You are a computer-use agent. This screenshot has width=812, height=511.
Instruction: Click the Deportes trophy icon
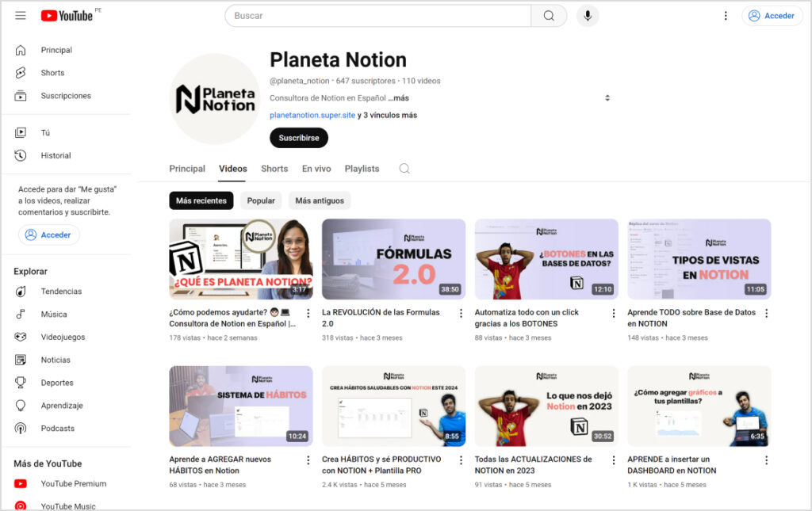[20, 382]
